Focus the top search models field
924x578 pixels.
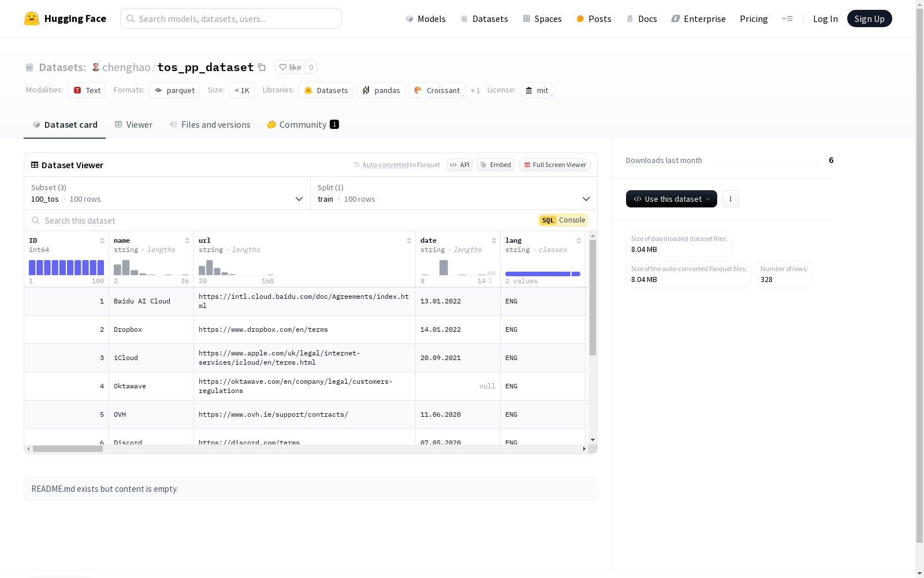click(231, 18)
